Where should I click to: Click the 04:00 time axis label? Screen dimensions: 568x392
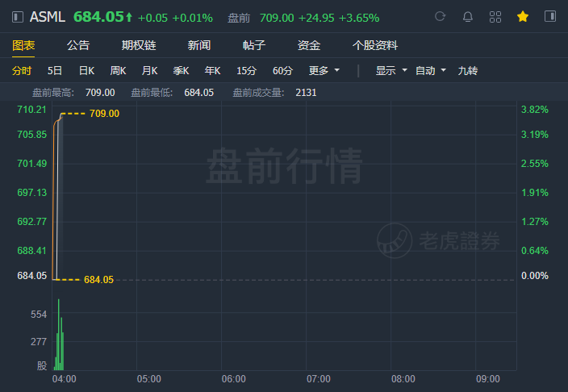click(64, 379)
